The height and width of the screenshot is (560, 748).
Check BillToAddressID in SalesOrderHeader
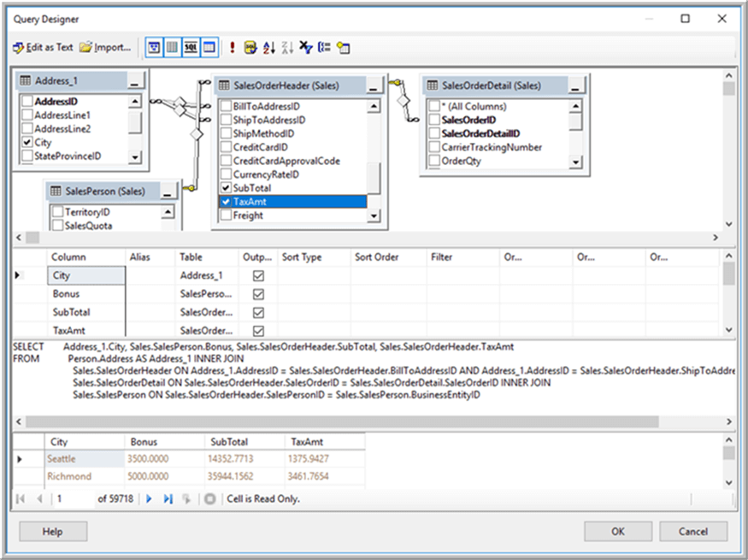227,106
